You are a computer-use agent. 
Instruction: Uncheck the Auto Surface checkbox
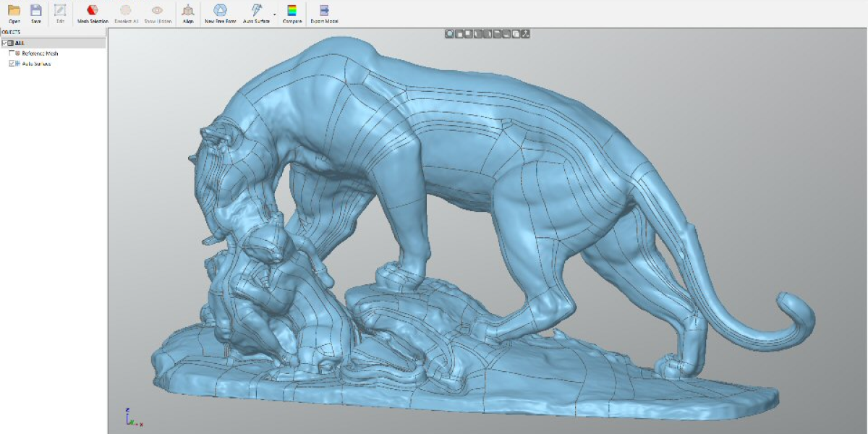point(11,64)
